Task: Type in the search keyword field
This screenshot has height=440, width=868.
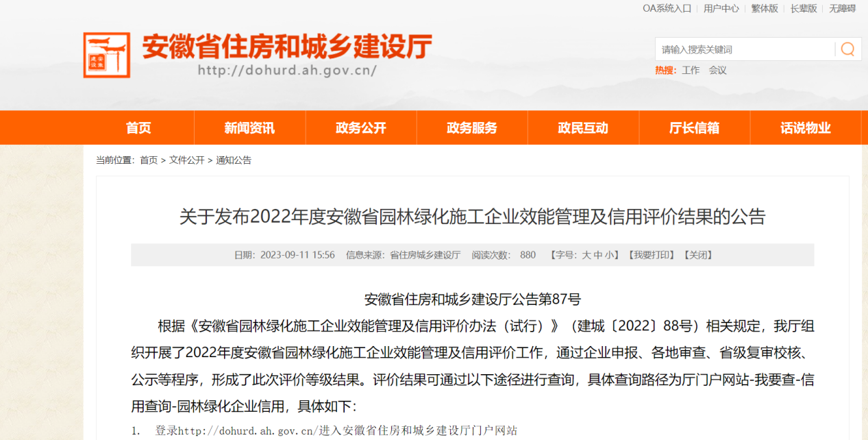Action: click(x=743, y=49)
